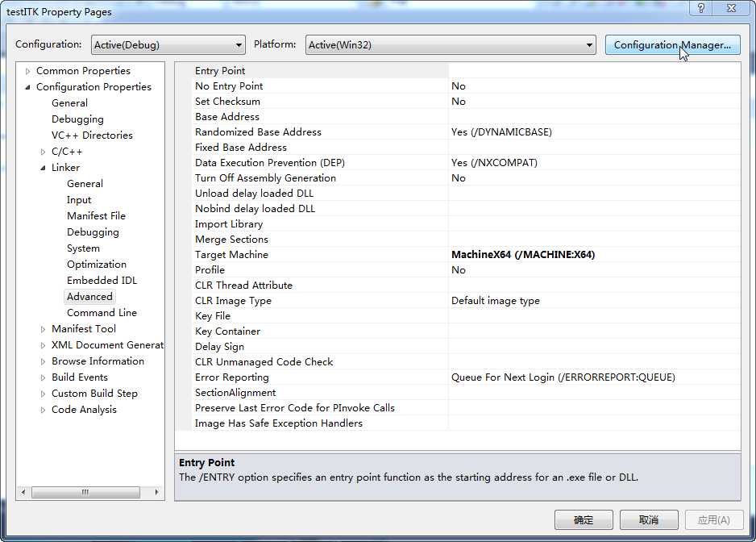Click the 确定 (OK) button
The height and width of the screenshot is (542, 756).
[584, 519]
